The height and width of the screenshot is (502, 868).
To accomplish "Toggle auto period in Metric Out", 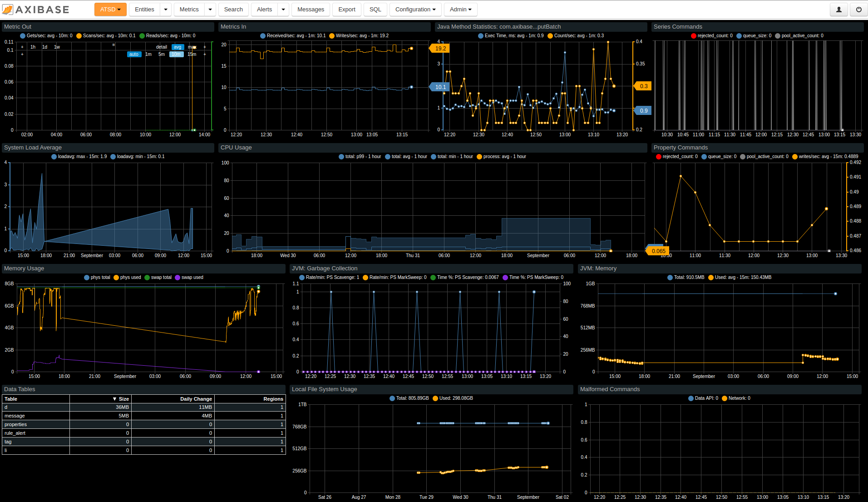I will point(134,54).
